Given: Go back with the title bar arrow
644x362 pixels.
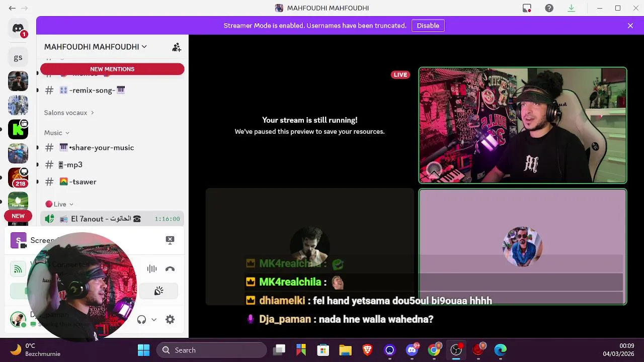Looking at the screenshot, I should pos(12,8).
